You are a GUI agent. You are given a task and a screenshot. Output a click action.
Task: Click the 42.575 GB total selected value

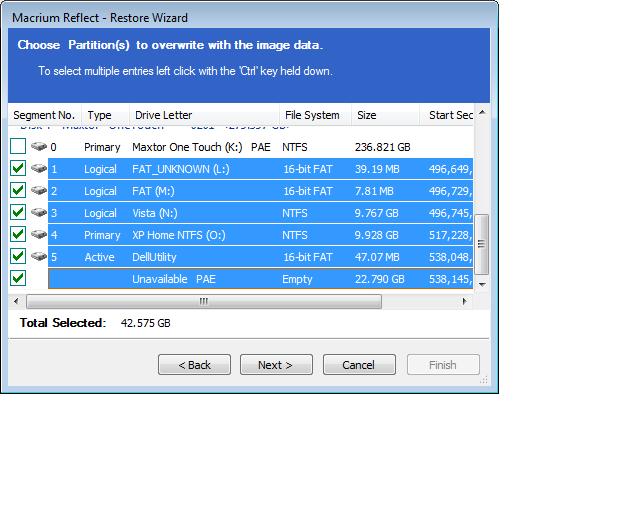point(145,323)
